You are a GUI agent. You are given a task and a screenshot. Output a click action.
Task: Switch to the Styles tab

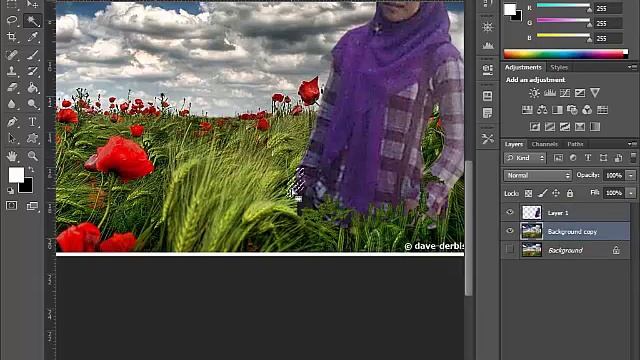(559, 67)
